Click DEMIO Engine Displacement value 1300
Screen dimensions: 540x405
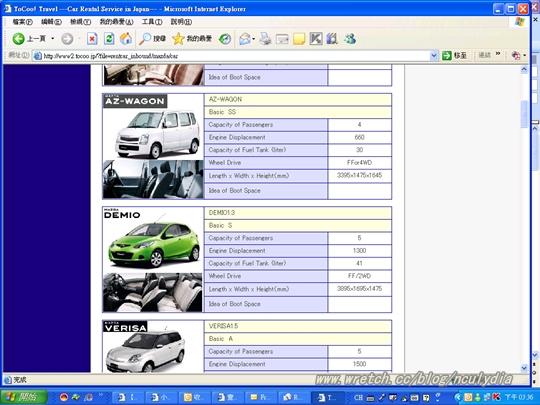(360, 251)
